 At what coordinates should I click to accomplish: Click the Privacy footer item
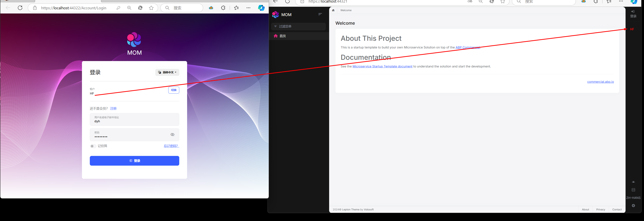point(601,209)
